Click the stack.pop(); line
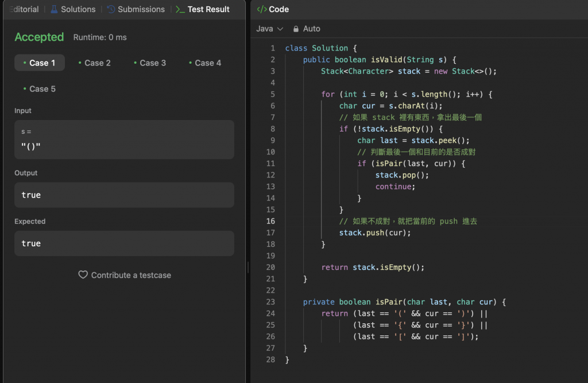 pos(402,175)
